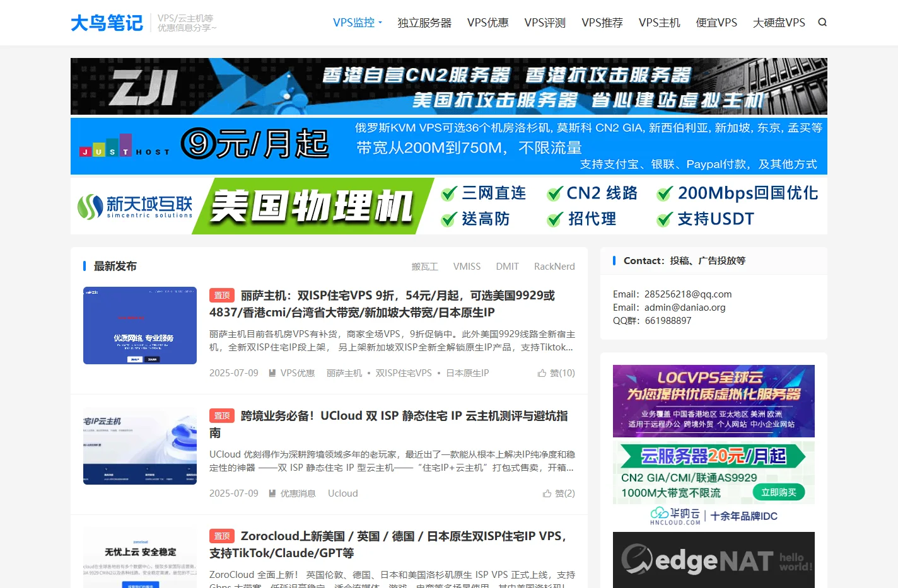Open the Zorocloud article thumbnail
The height and width of the screenshot is (588, 898).
pos(140,558)
